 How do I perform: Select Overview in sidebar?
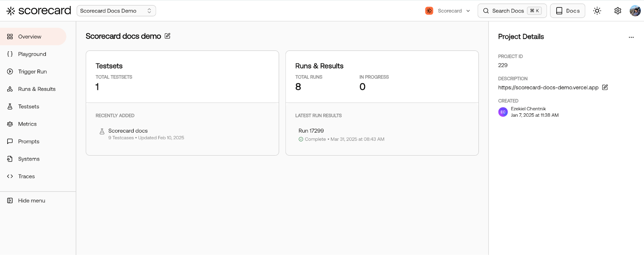[33, 37]
